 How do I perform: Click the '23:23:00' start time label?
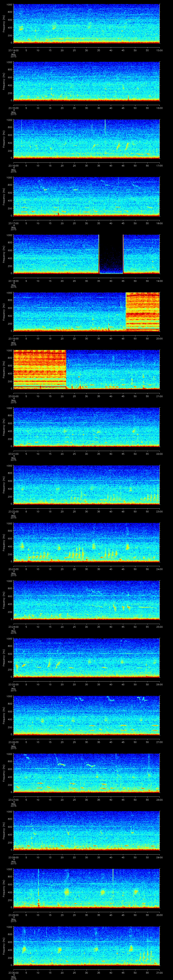(x=13, y=569)
